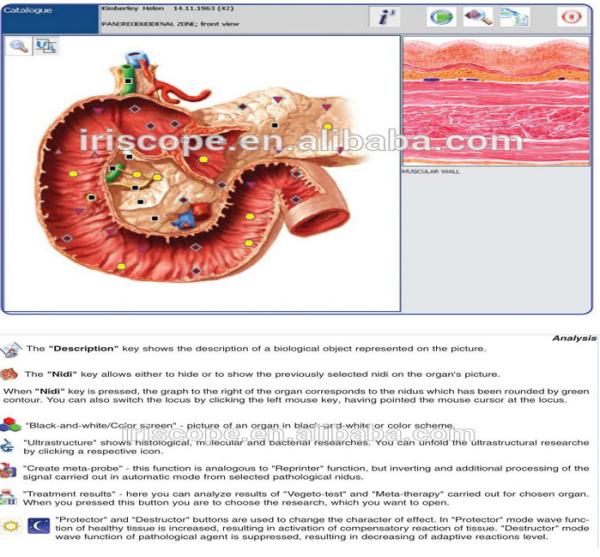This screenshot has height=557, width=600.
Task: Click the Protector sun button
Action: coord(11,526)
